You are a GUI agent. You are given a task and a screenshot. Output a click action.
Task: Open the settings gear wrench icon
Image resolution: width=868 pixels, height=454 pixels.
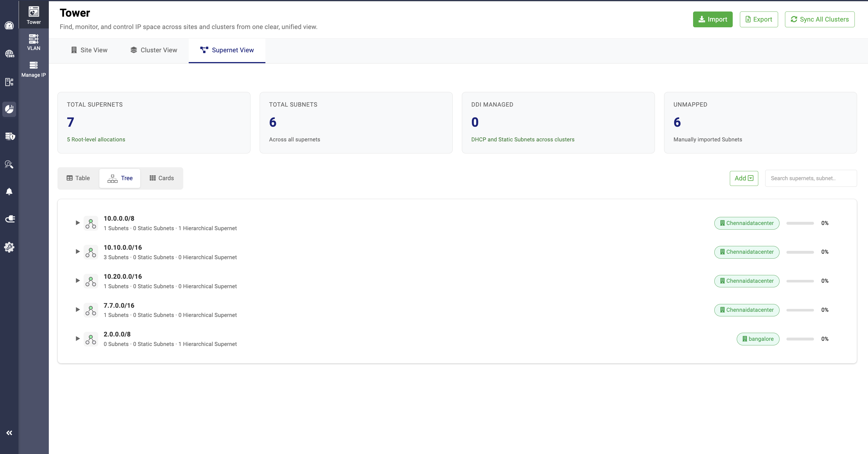[9, 247]
